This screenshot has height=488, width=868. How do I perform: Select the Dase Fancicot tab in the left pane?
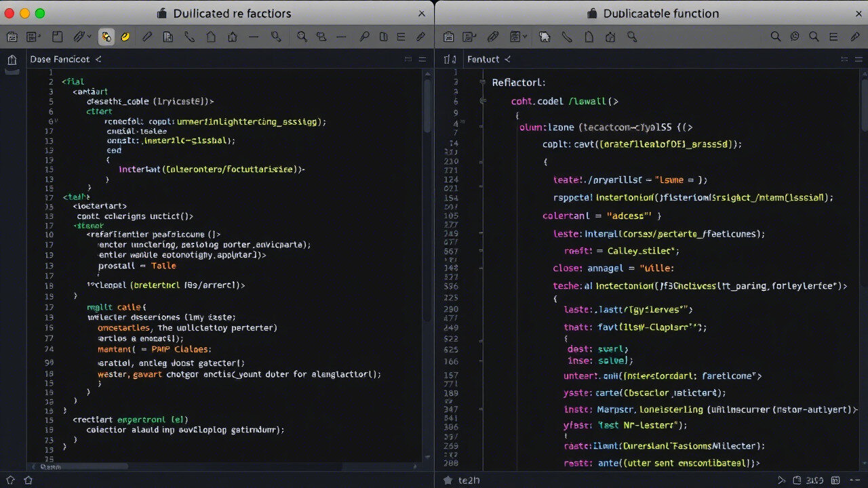click(x=60, y=59)
